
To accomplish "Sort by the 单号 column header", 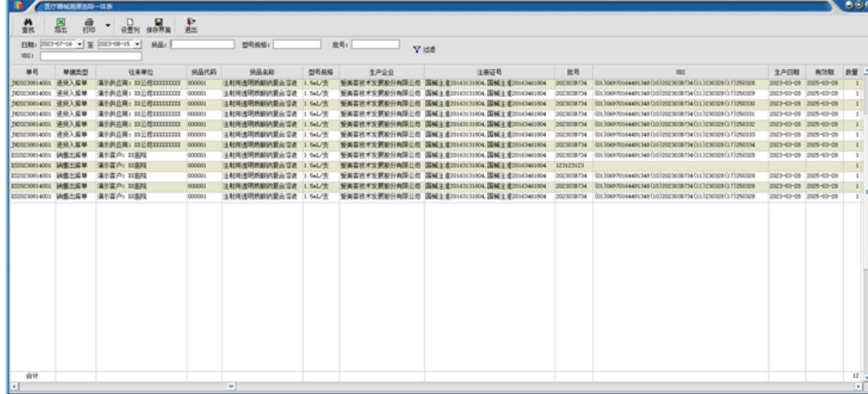I will coord(31,70).
